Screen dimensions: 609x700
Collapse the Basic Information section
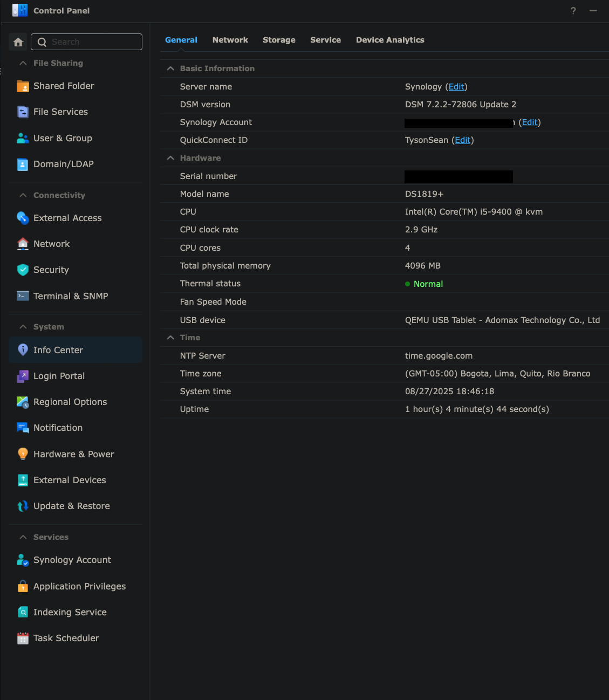170,68
